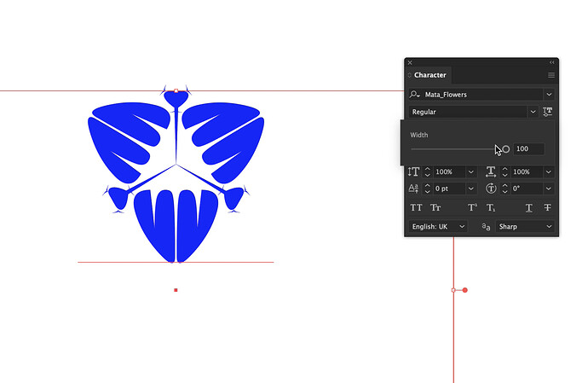Click the Width value field showing 100
The image size is (588, 383).
click(528, 148)
